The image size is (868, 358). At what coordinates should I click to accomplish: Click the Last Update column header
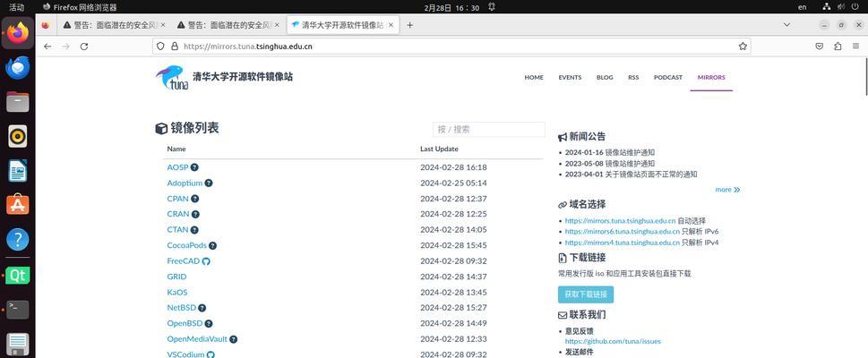(439, 149)
